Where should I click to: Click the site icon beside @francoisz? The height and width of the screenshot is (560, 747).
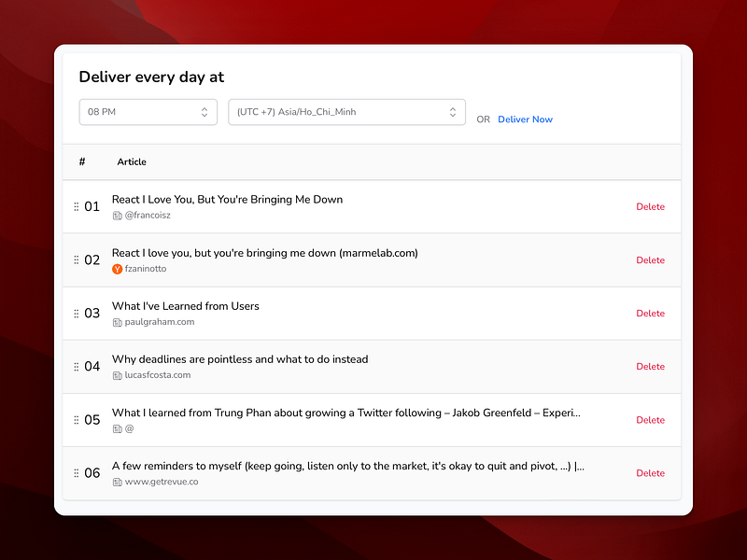118,216
